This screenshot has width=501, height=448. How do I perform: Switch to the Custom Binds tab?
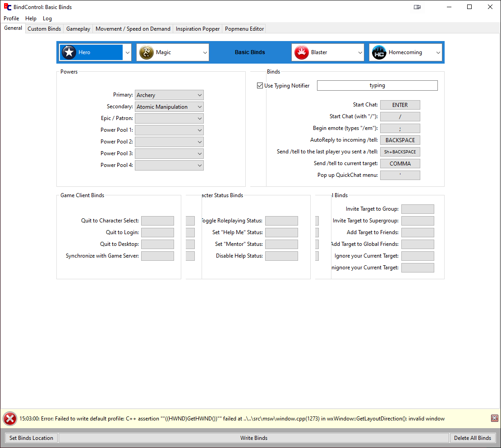click(x=44, y=29)
